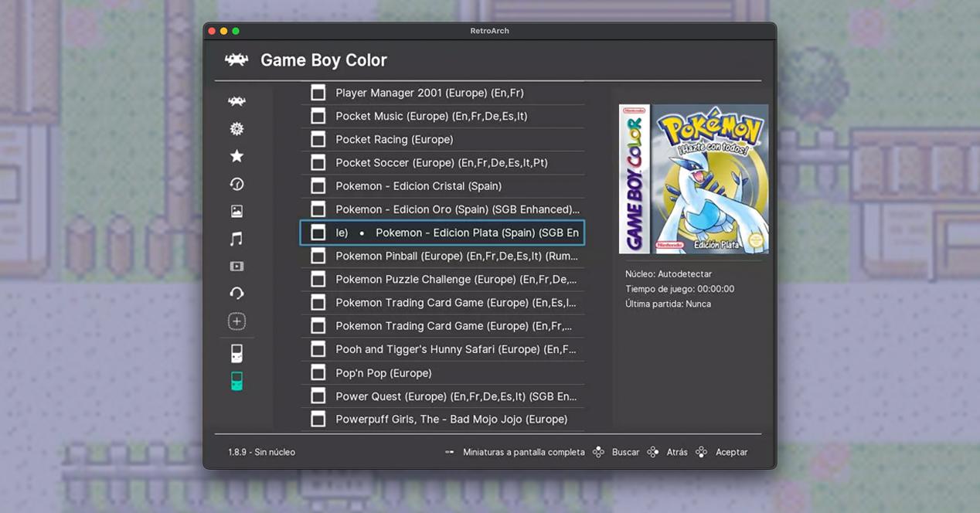
Task: Open the Images sidebar icon
Action: [x=236, y=211]
